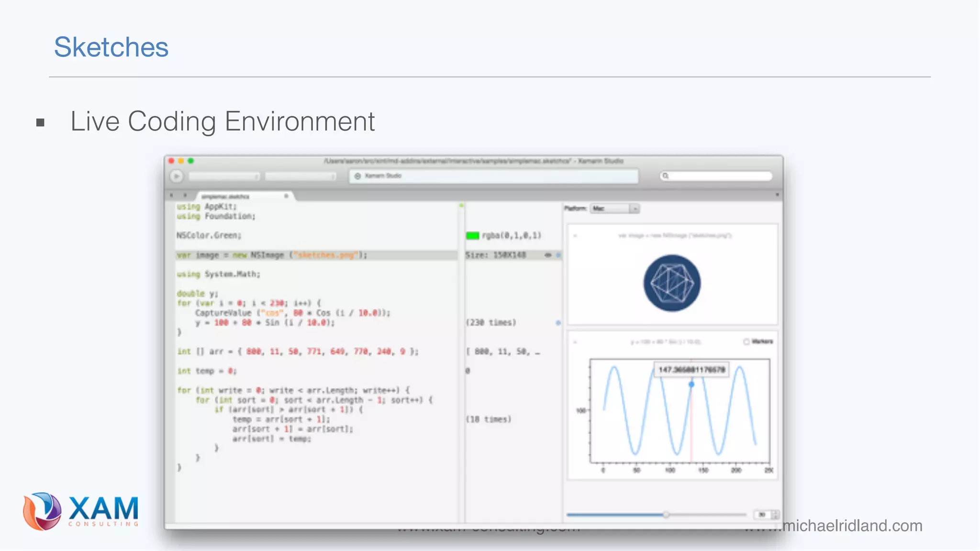Click the stepper arrows next to slider value
Screen dimensions: 980x551
[775, 515]
